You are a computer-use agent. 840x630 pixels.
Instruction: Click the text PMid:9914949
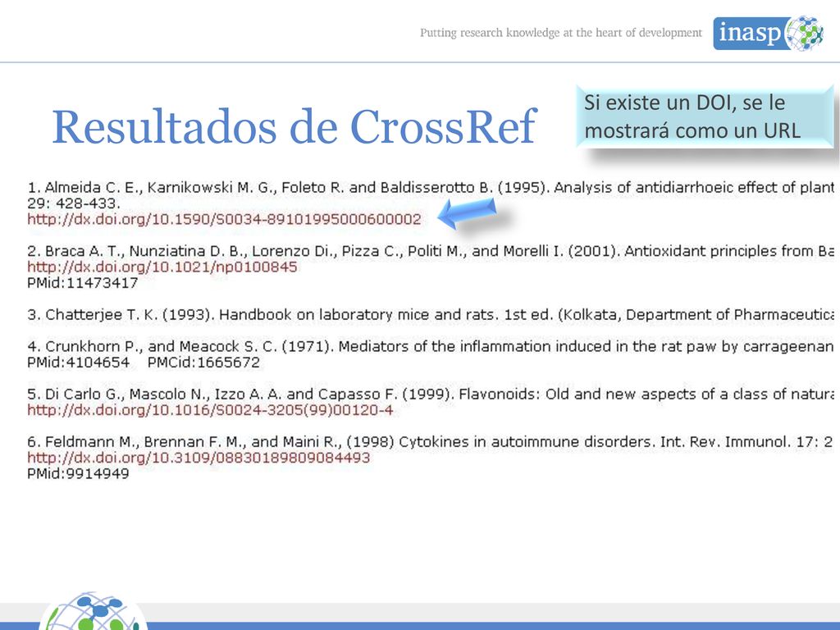click(x=78, y=473)
